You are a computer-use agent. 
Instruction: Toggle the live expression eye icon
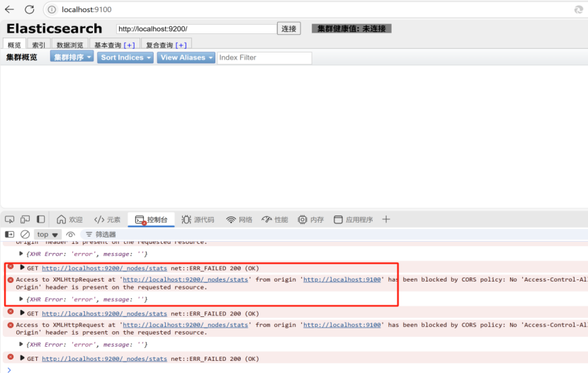[x=71, y=235]
